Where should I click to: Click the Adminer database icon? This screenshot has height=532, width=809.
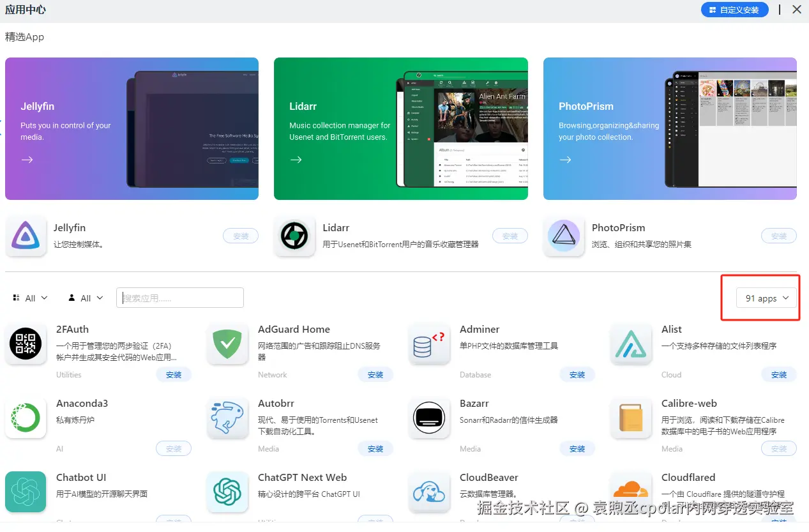(x=429, y=344)
